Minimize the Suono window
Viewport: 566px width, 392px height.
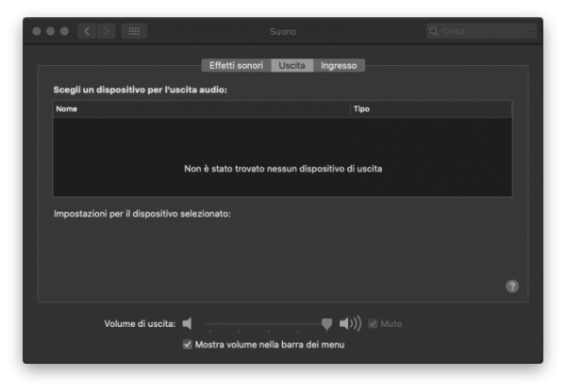[x=51, y=31]
